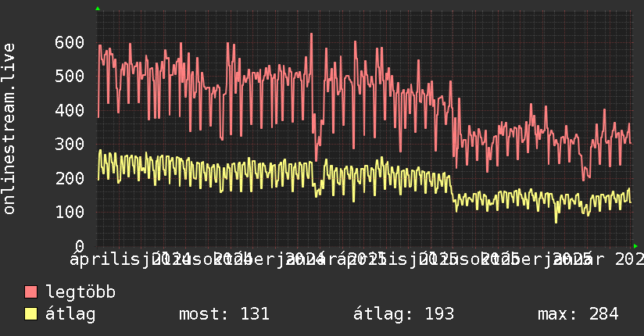The image size is (644, 336).
Task: Click the átlag legend label next to yellow swatch
Action: (x=70, y=314)
